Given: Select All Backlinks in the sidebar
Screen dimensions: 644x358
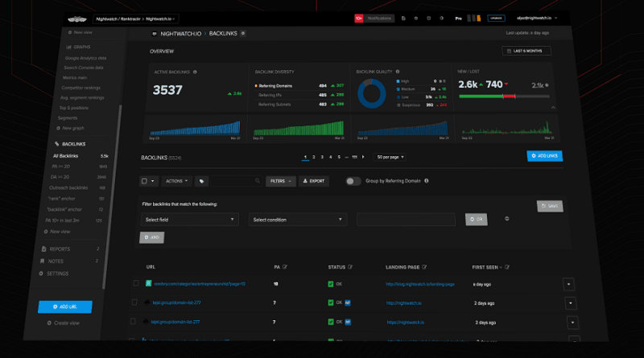Looking at the screenshot, I should pos(66,155).
